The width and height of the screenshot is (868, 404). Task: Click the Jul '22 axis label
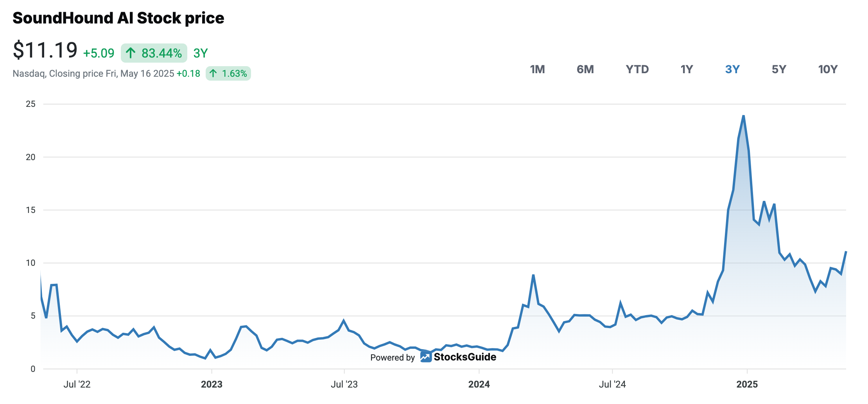(x=77, y=384)
